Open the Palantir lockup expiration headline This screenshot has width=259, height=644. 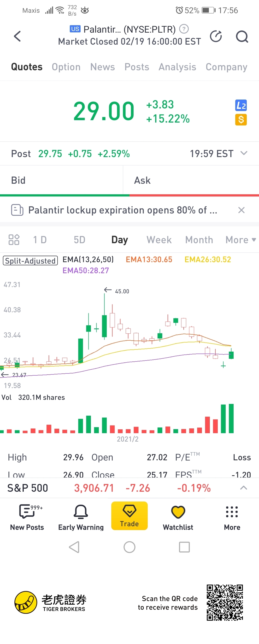point(123,210)
